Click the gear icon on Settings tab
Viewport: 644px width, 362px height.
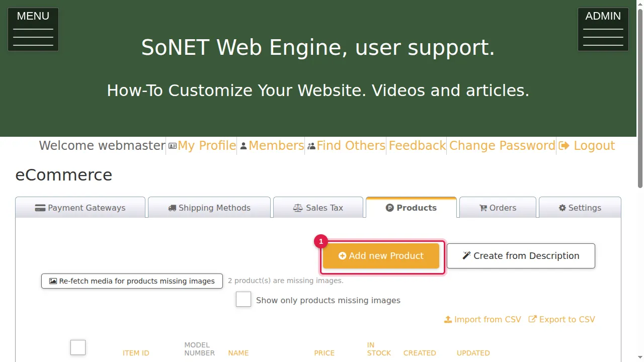pos(562,208)
